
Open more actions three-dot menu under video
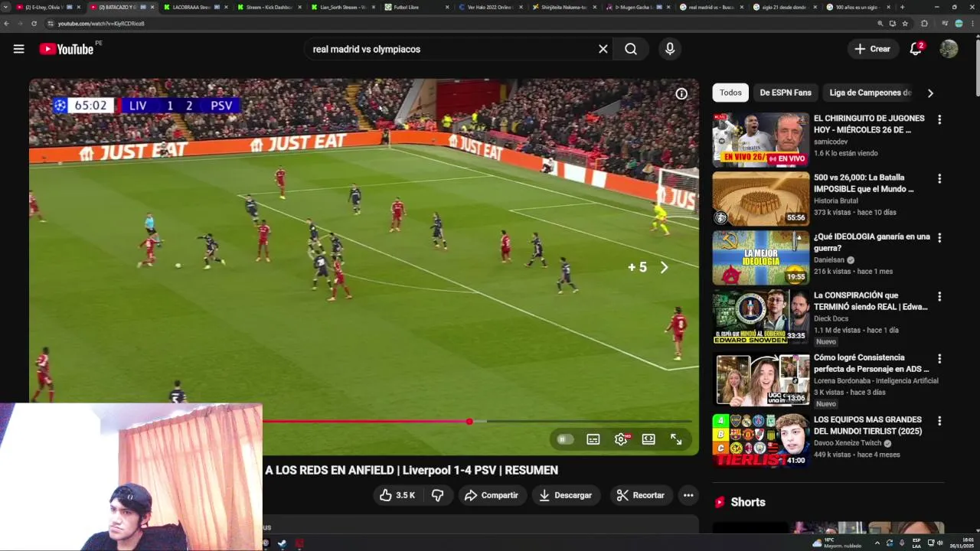coord(688,495)
